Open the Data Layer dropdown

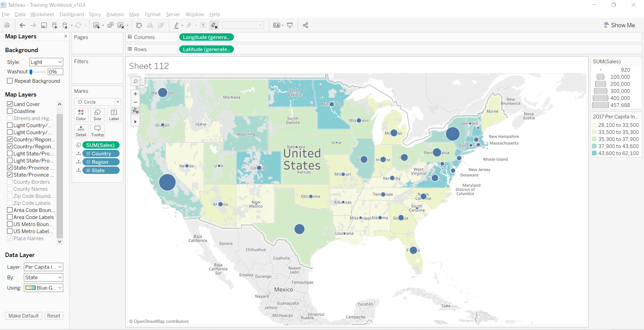[x=43, y=267]
